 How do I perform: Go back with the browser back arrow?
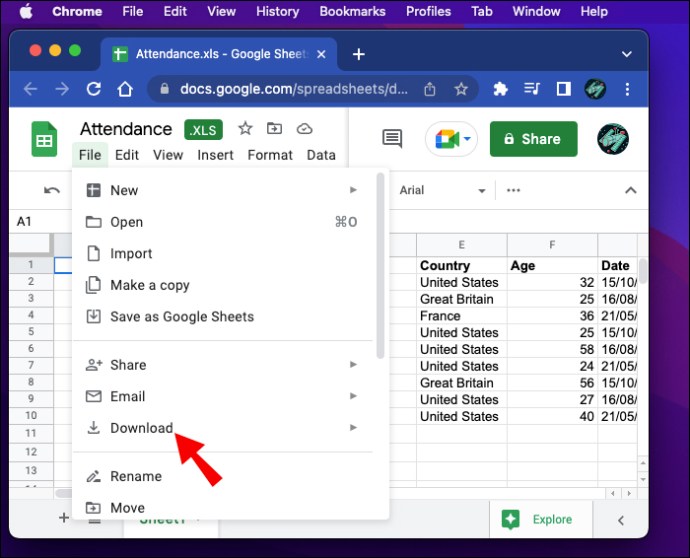pyautogui.click(x=30, y=89)
